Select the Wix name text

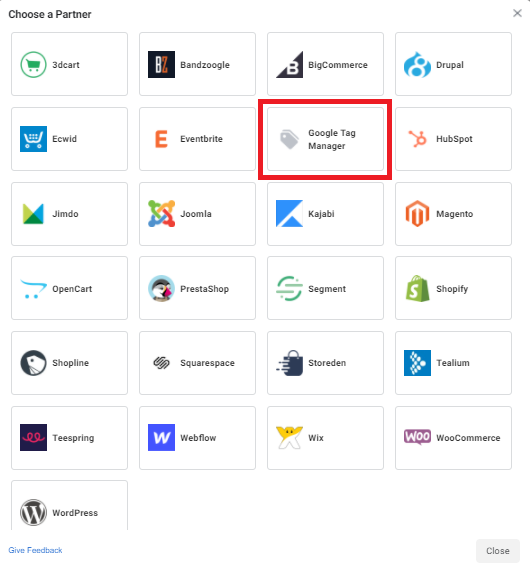point(316,438)
